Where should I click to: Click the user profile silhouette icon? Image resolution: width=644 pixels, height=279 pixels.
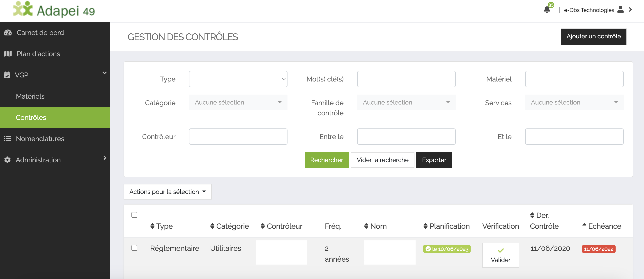tap(621, 9)
